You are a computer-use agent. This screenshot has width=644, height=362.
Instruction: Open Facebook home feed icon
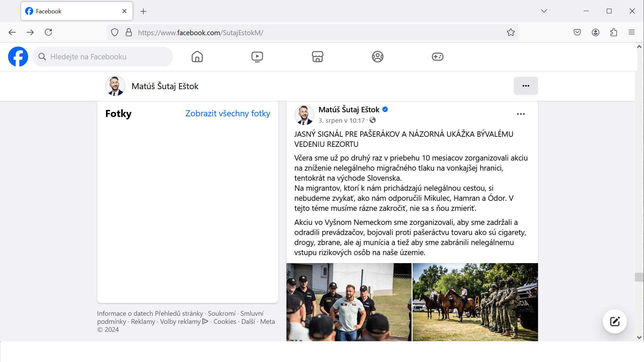197,57
